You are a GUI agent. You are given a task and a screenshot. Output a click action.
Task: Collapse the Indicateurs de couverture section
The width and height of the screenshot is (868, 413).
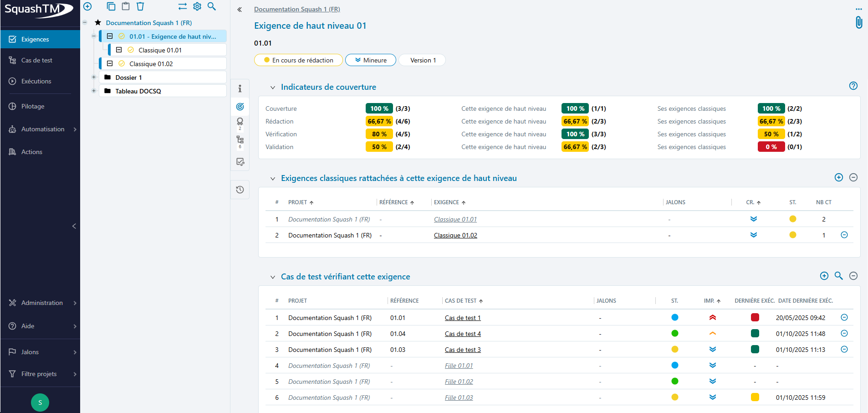pyautogui.click(x=273, y=88)
